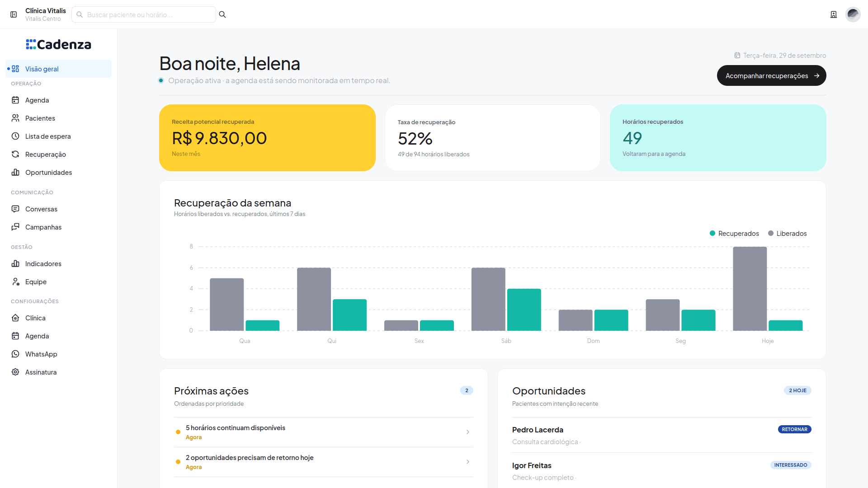Click the Acompanhar recuperações button
This screenshot has width=868, height=488.
click(x=771, y=75)
